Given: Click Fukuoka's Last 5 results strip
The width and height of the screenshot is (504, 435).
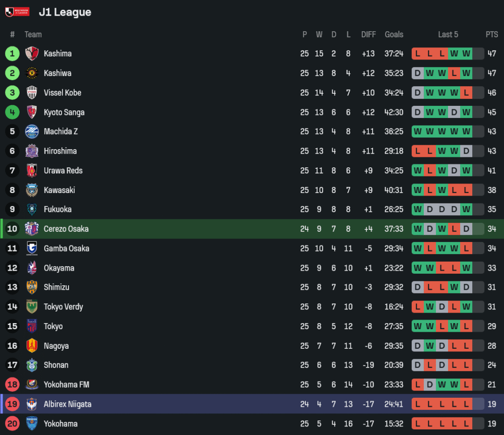Looking at the screenshot, I should point(448,209).
